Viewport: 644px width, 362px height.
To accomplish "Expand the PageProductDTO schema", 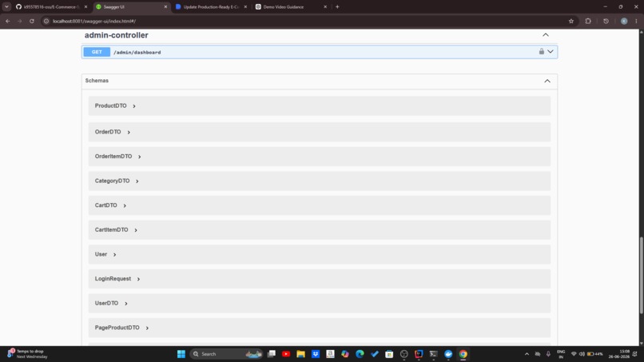I will (x=147, y=328).
